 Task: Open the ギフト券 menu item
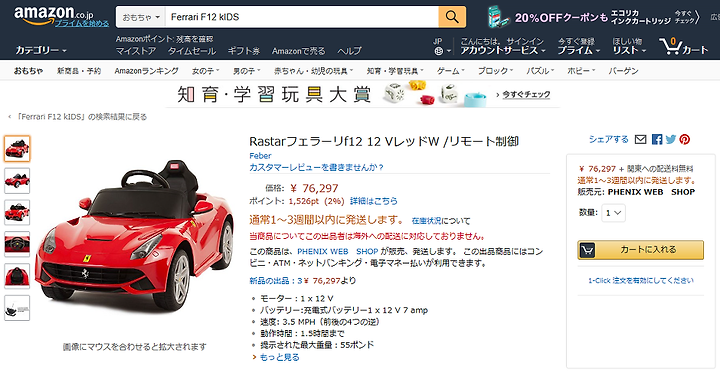coord(244,51)
